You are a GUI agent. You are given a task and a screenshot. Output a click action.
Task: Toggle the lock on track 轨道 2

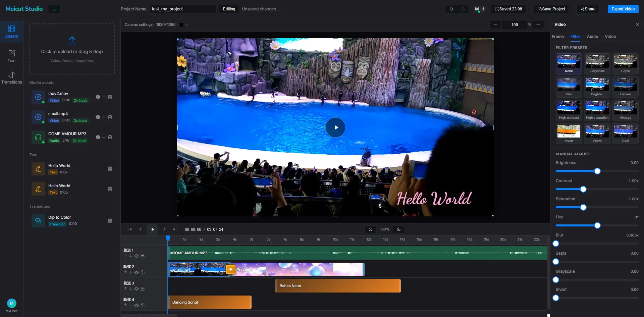point(143,272)
